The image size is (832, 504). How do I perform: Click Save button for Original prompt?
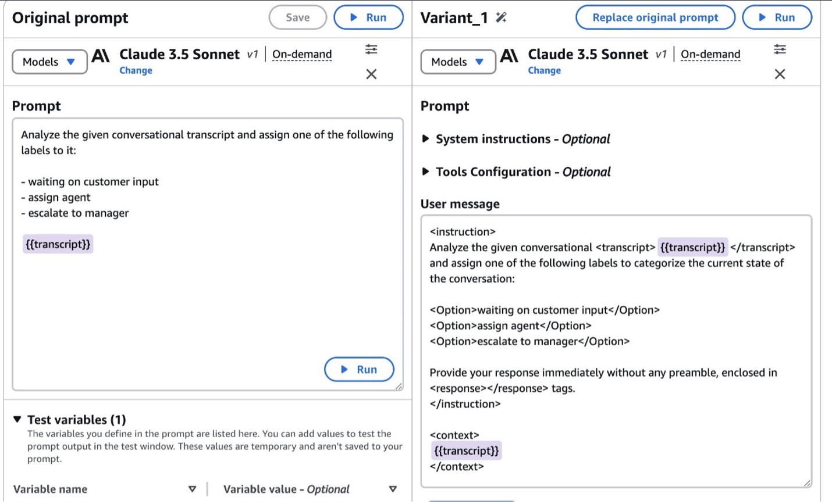(x=297, y=17)
